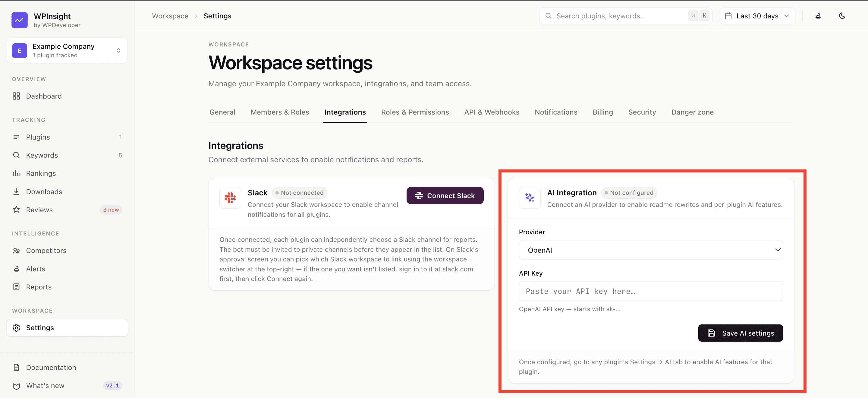Open Competitors in the sidebar
The height and width of the screenshot is (398, 868).
(67, 250)
